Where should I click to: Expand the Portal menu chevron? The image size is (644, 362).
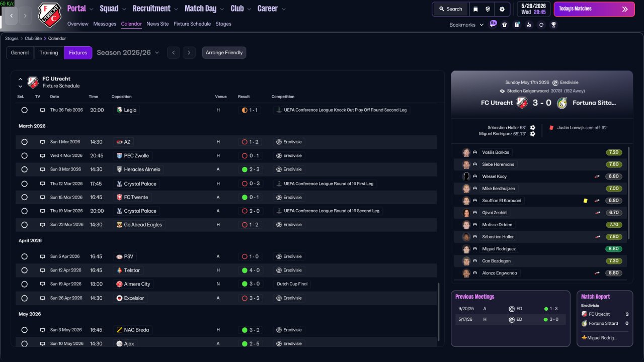click(x=92, y=9)
